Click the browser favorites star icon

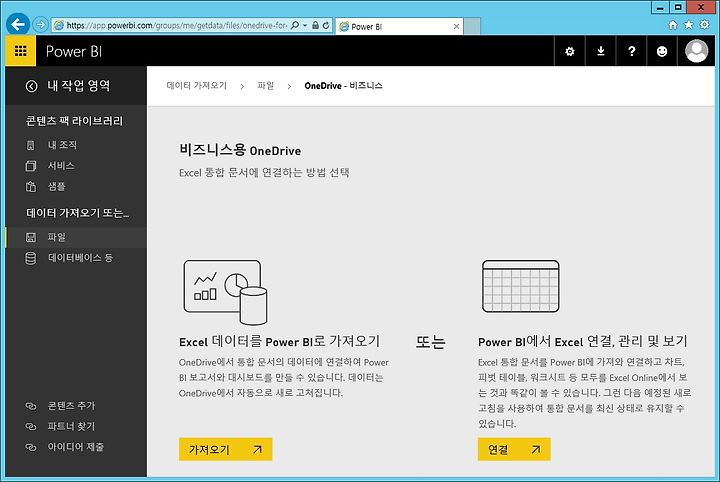tap(688, 25)
